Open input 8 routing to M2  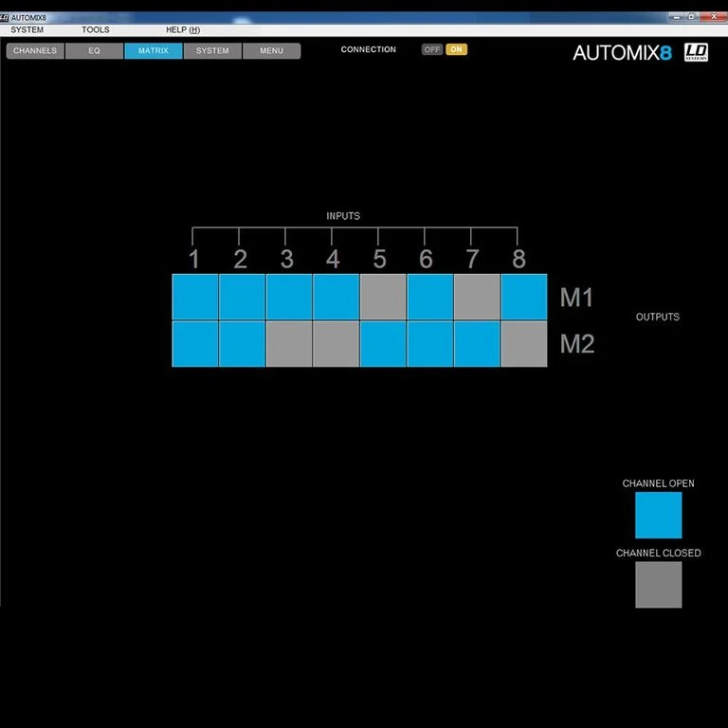point(524,344)
